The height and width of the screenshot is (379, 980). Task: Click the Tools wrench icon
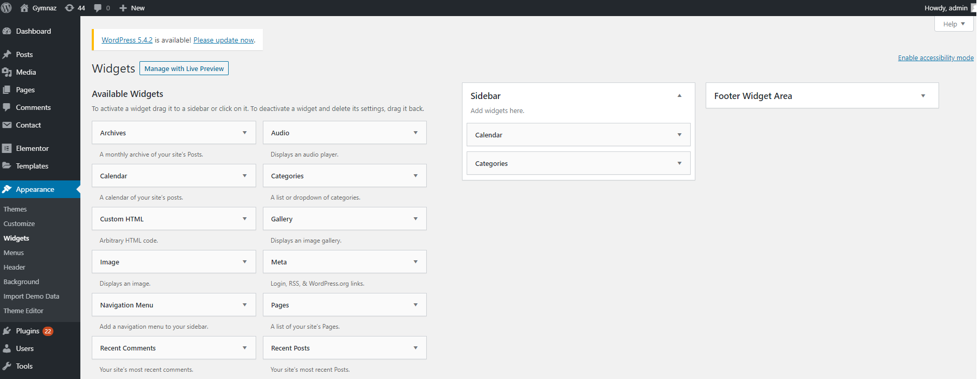7,366
